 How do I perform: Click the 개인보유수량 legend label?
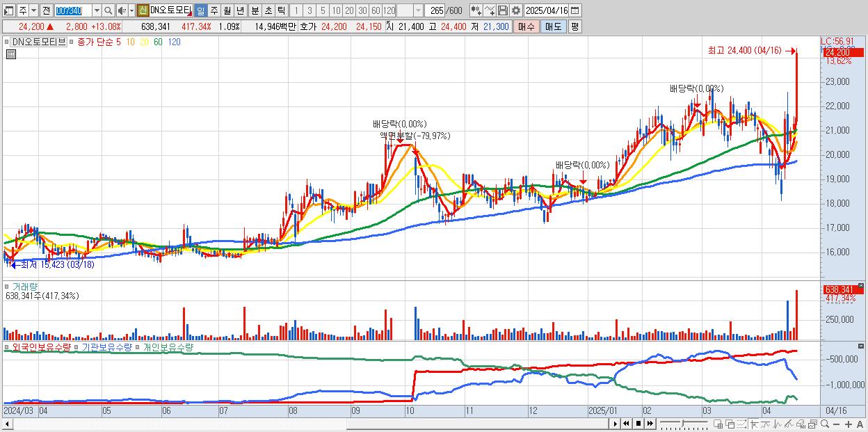[168, 346]
